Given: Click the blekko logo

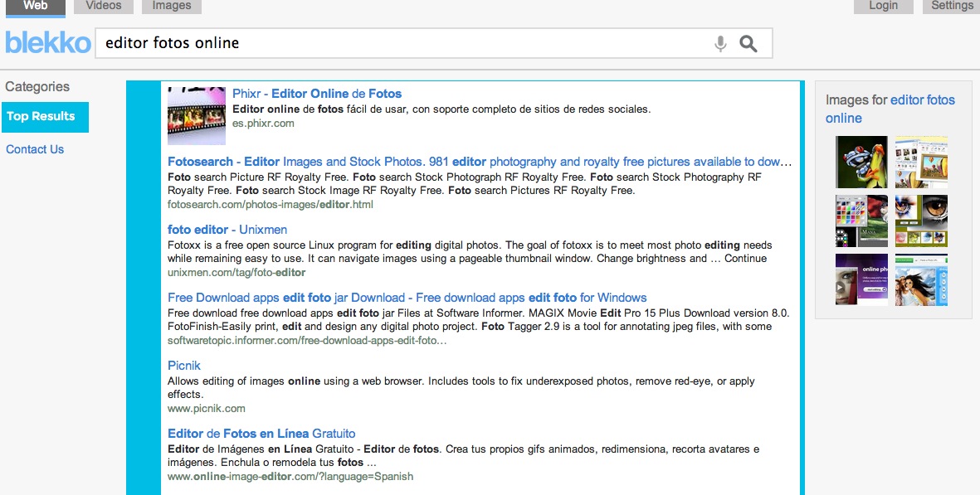Looking at the screenshot, I should click(48, 43).
